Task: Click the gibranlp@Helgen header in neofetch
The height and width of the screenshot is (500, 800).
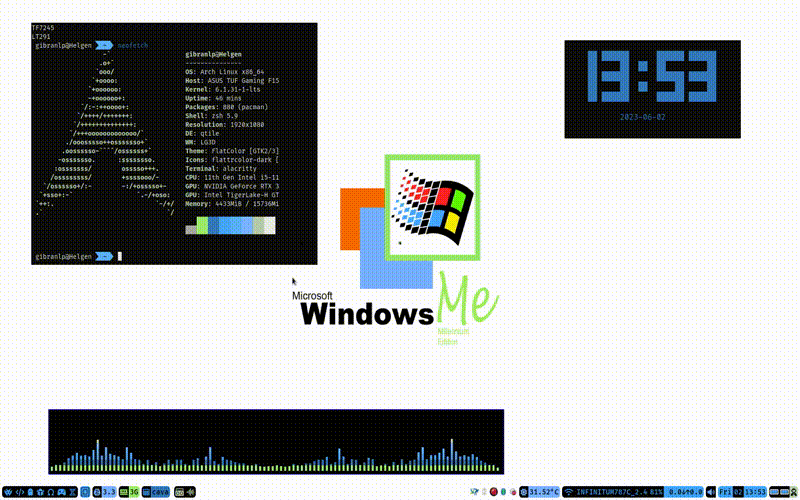Action: pyautogui.click(x=213, y=54)
